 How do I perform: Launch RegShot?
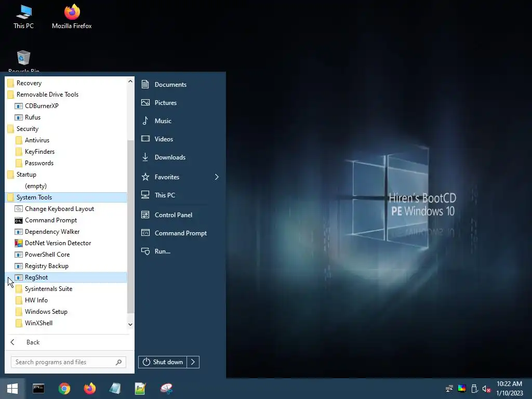point(66,277)
